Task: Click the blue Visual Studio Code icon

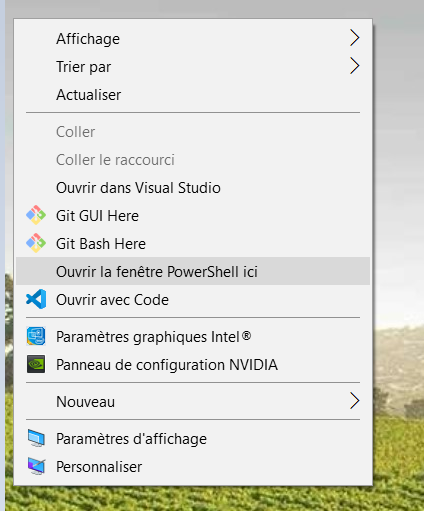Action: click(36, 299)
